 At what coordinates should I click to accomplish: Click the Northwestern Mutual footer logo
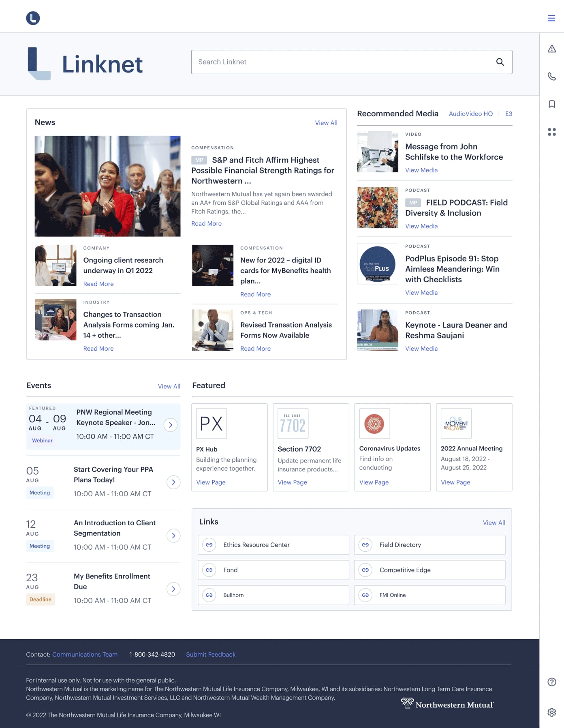pos(447,704)
